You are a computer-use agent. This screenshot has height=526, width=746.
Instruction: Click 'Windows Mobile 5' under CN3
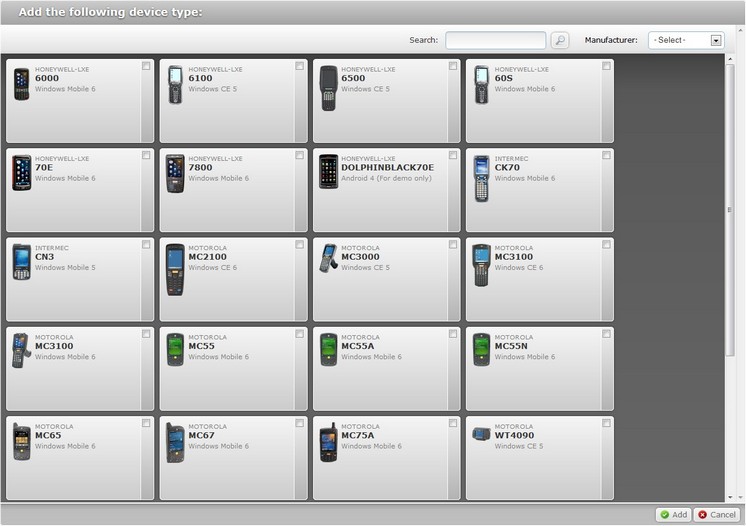(65, 268)
